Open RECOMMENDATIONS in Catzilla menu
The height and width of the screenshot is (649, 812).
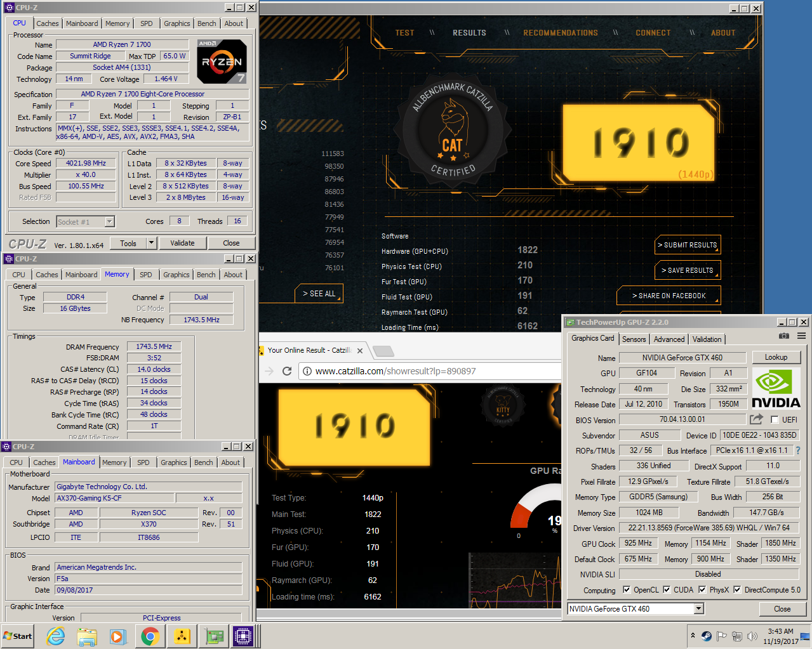pyautogui.click(x=561, y=33)
